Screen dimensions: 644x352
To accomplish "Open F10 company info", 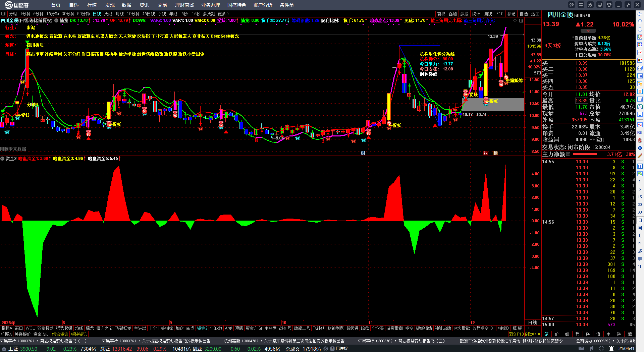I will (x=500, y=14).
